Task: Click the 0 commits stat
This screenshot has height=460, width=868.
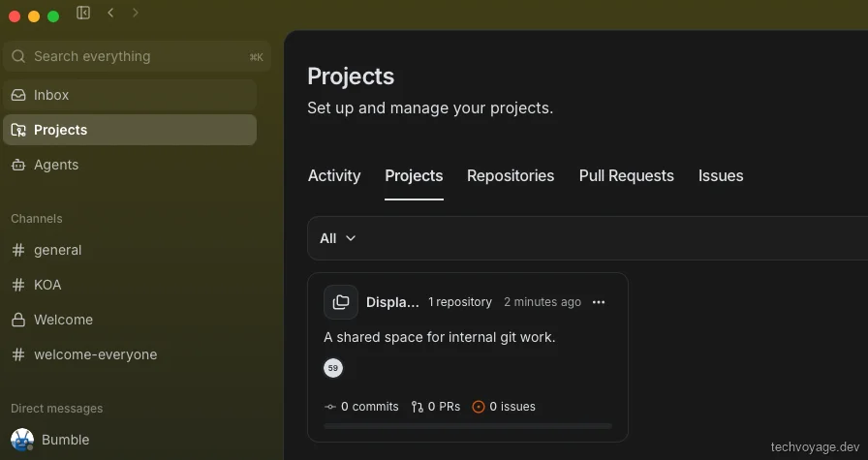Action: (362, 407)
